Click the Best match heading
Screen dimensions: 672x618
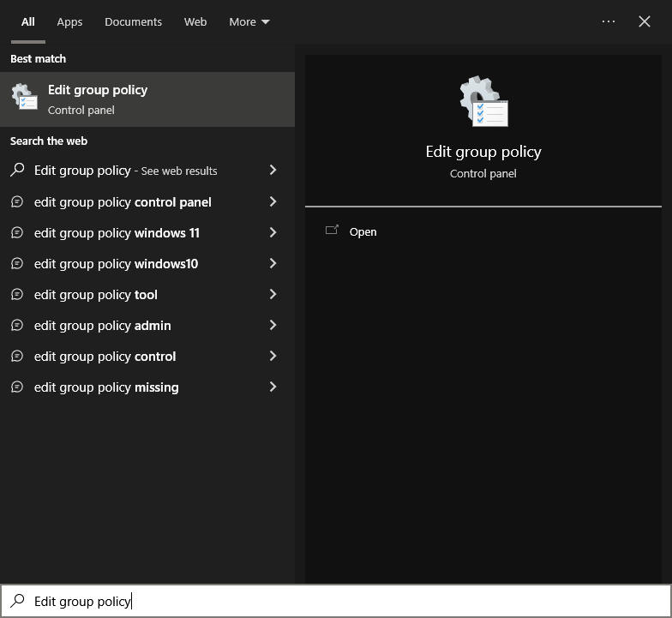(38, 58)
